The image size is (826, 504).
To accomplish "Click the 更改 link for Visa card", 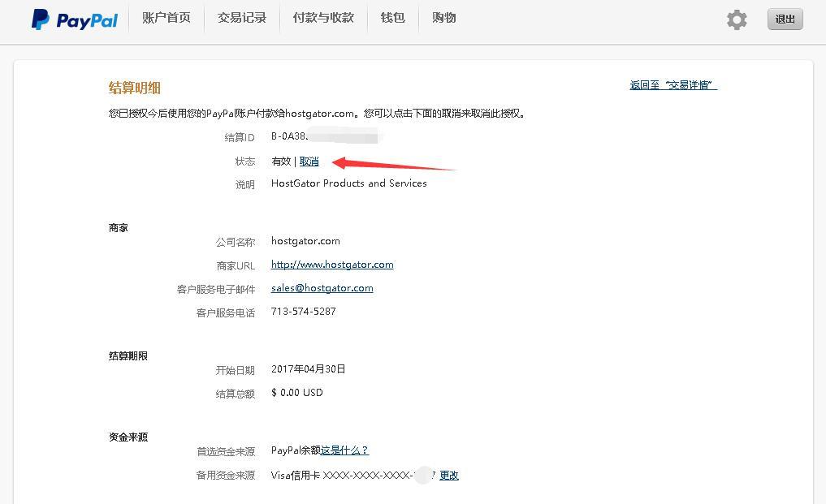I will (x=449, y=475).
